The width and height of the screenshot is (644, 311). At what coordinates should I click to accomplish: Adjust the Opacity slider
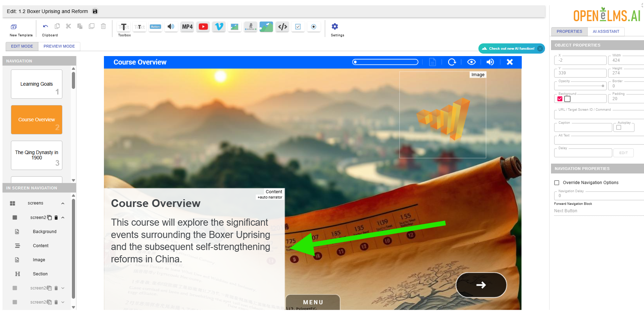coord(581,86)
